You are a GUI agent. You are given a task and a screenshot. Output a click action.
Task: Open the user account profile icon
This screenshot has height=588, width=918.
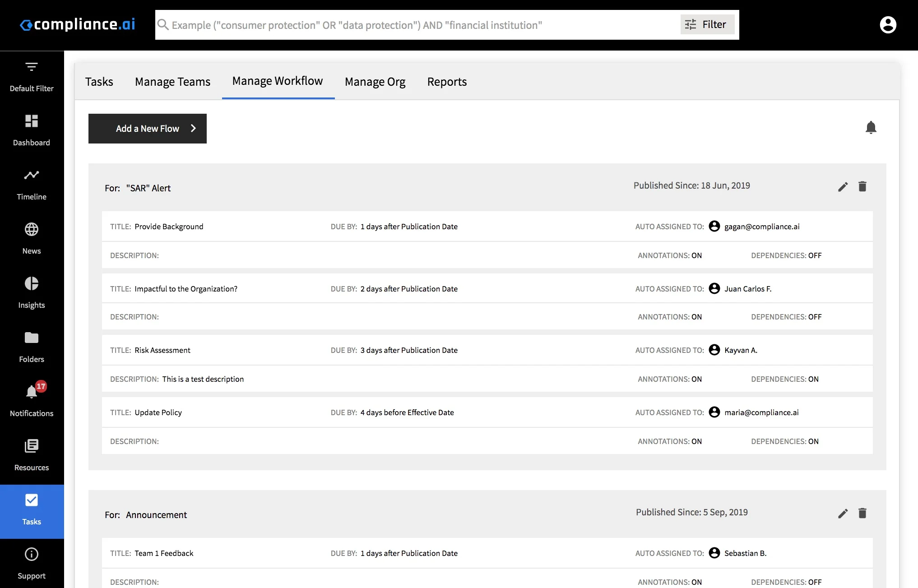pos(887,25)
